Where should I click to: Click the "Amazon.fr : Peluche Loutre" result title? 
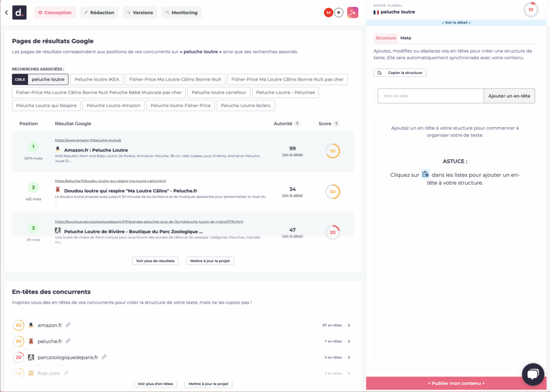(x=96, y=150)
